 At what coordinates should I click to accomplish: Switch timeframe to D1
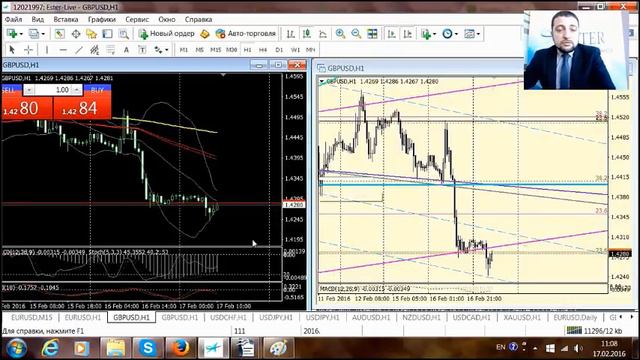click(279, 50)
